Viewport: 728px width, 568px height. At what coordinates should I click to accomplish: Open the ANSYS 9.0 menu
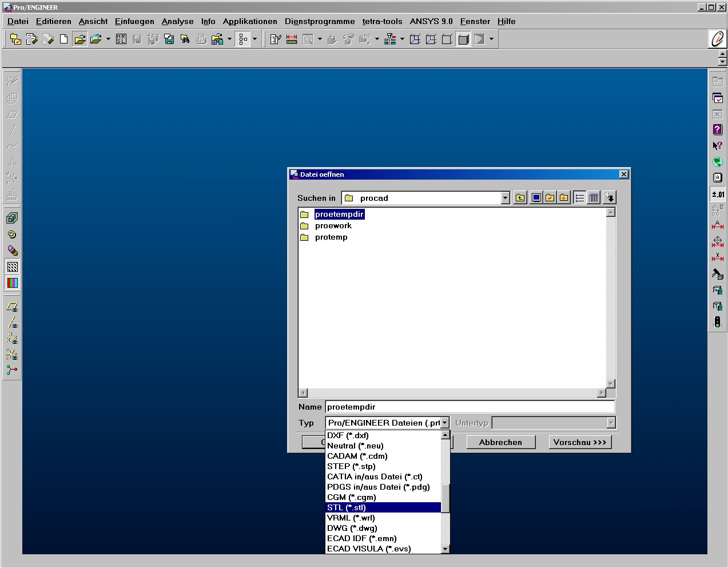pos(431,21)
